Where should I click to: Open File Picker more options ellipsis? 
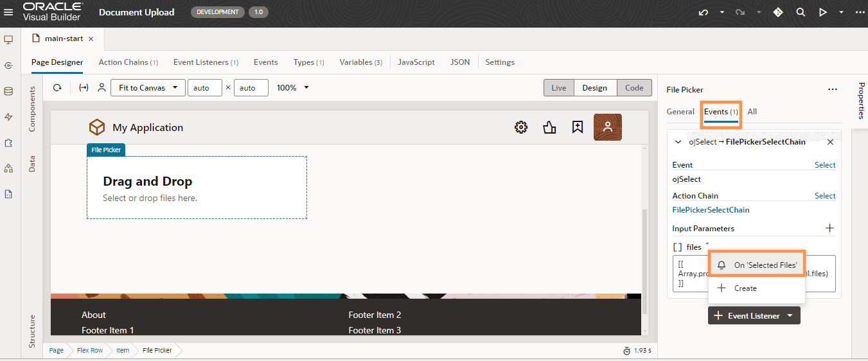point(833,90)
